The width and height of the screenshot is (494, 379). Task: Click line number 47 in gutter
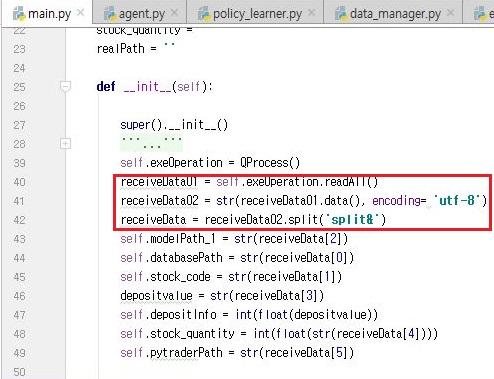pos(19,315)
